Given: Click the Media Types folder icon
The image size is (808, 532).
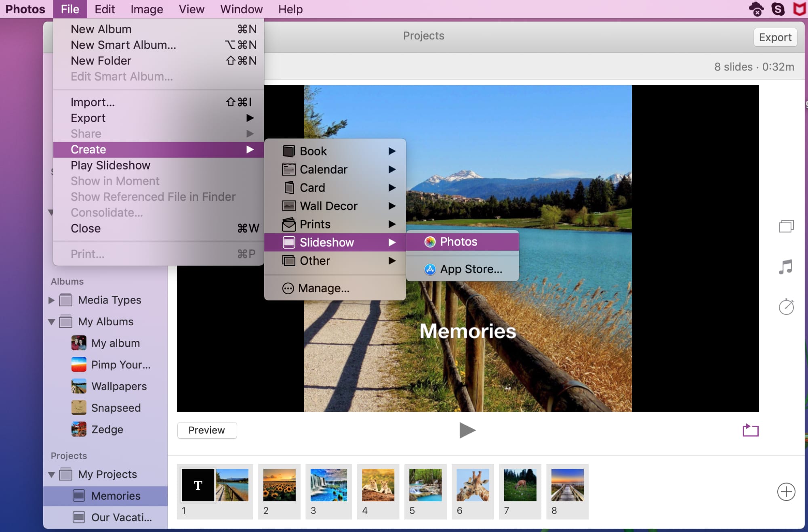Looking at the screenshot, I should coord(65,300).
